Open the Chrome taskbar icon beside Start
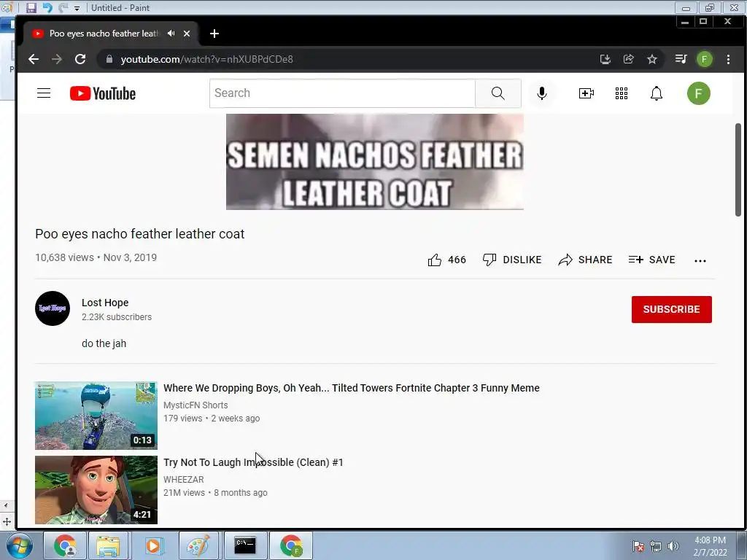 pos(65,545)
